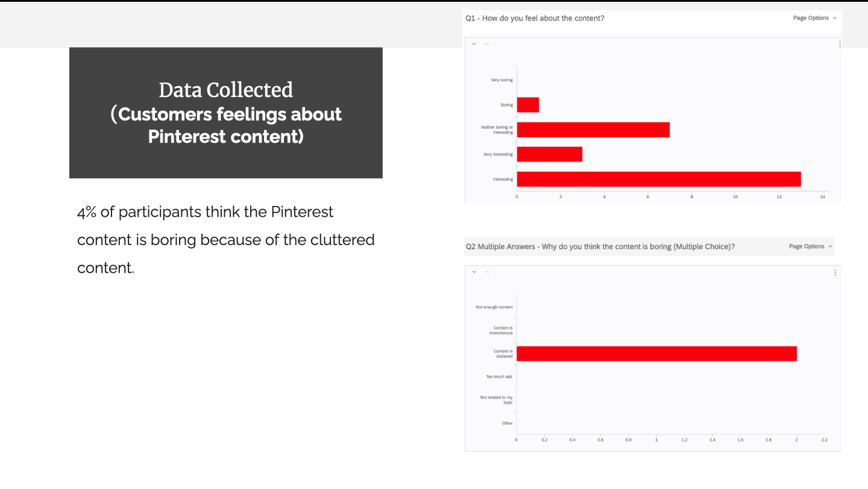Image resolution: width=868 pixels, height=489 pixels.
Task: Open the Q1 chart three-dot options menu
Action: [840, 44]
